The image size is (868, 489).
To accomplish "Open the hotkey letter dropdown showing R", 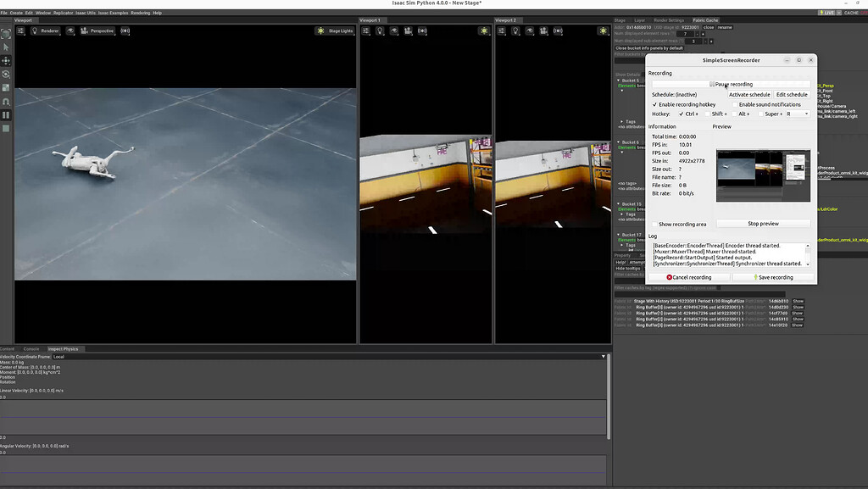I will pyautogui.click(x=796, y=114).
